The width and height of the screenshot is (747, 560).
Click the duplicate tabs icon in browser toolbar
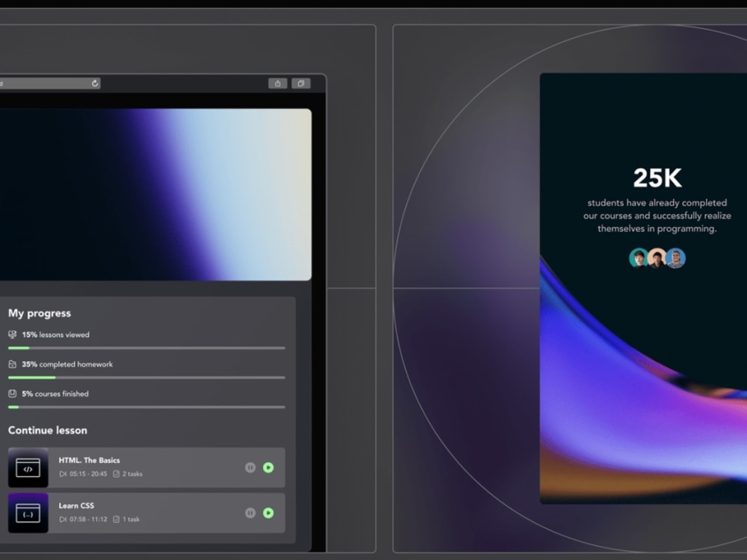pyautogui.click(x=300, y=84)
